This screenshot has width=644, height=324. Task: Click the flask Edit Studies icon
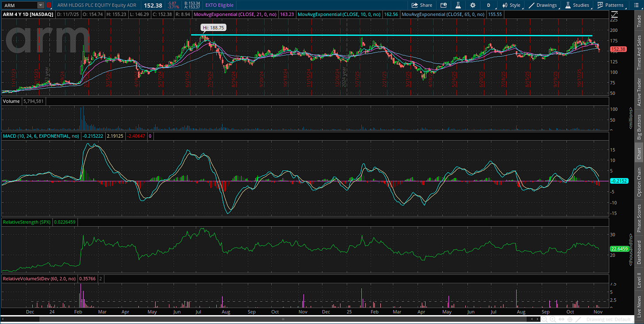tap(458, 5)
